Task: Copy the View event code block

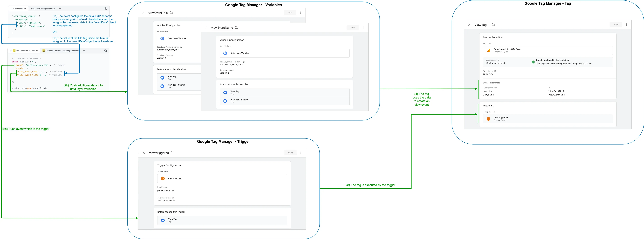Action: coord(106,9)
